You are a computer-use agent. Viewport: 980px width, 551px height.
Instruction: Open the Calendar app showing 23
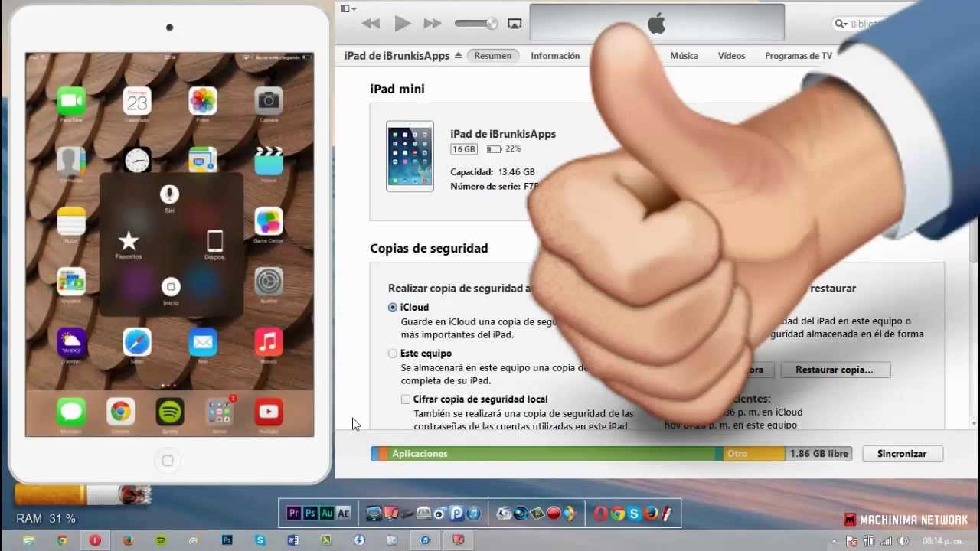pyautogui.click(x=137, y=101)
